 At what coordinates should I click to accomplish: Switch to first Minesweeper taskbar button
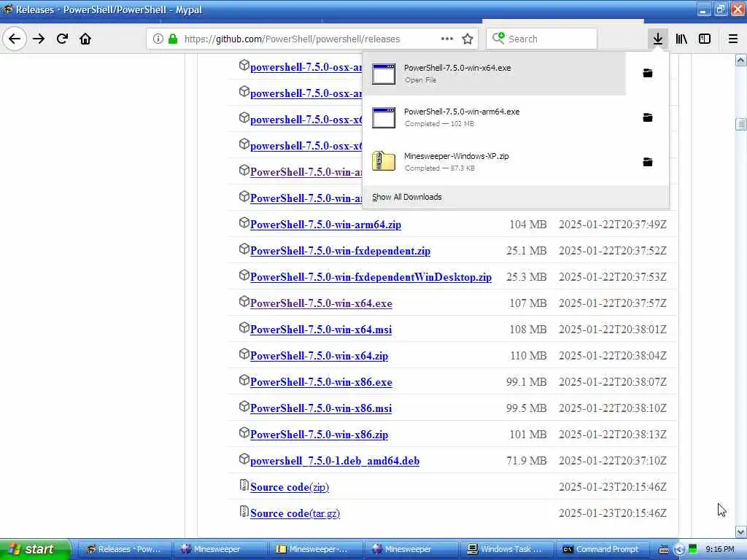[219, 549]
